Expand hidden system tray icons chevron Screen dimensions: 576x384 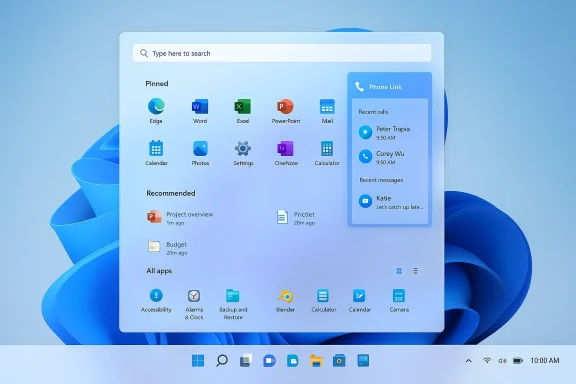[469, 361]
